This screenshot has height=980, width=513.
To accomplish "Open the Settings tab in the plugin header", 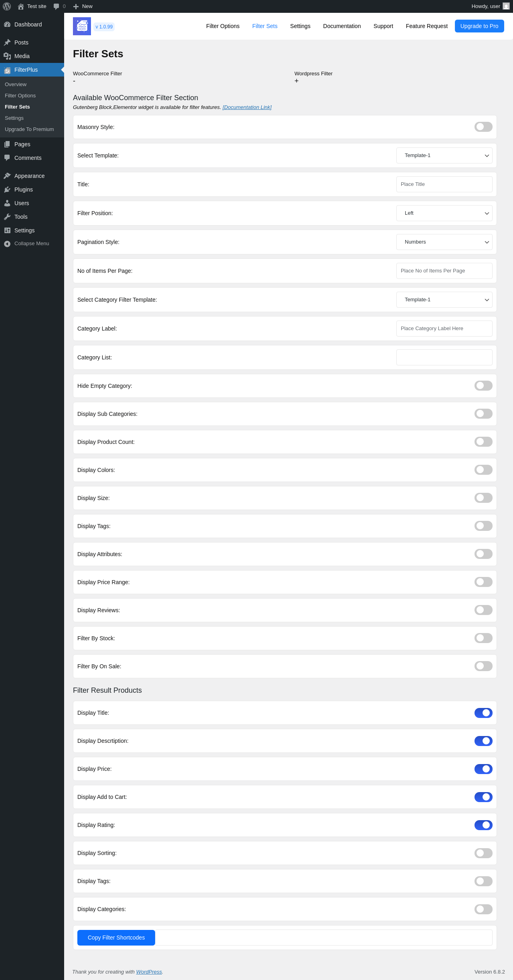I will click(300, 26).
